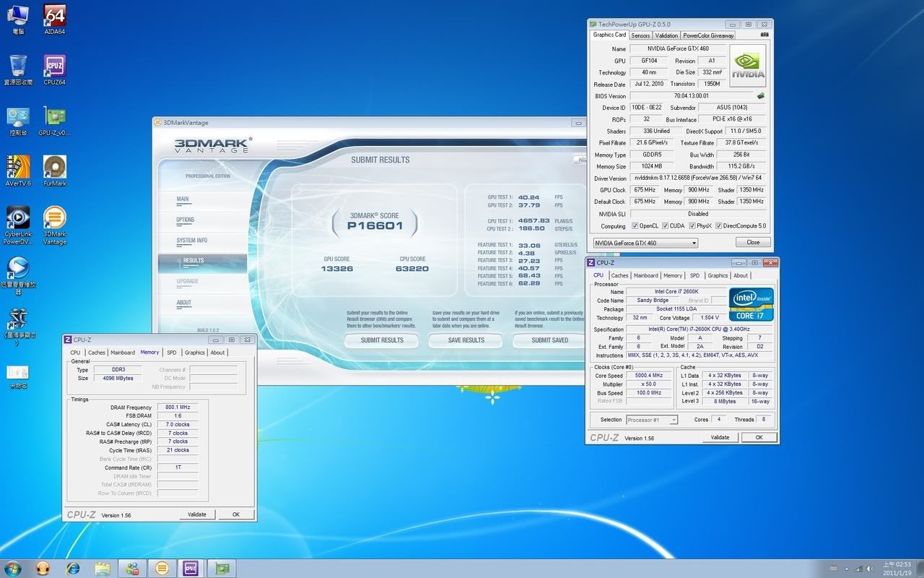Launch the FurMark desktop shortcut
The image size is (924, 578).
pos(55,171)
